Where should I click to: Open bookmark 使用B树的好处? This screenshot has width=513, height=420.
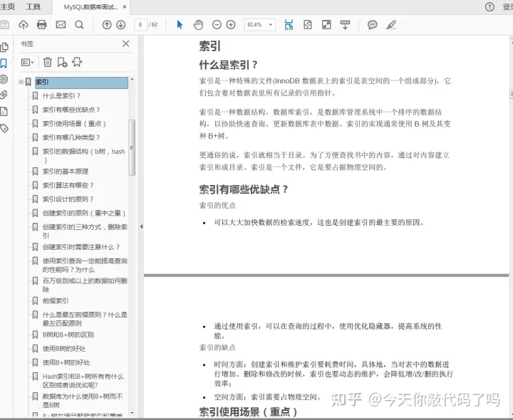point(64,349)
